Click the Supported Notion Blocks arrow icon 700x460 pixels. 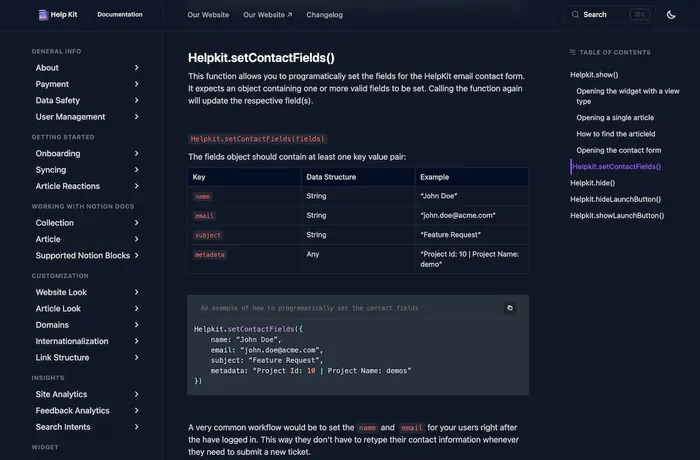point(137,256)
